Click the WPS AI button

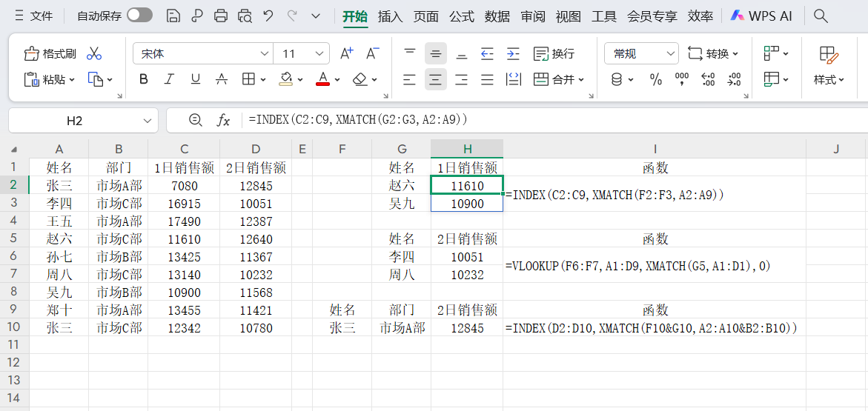(761, 16)
